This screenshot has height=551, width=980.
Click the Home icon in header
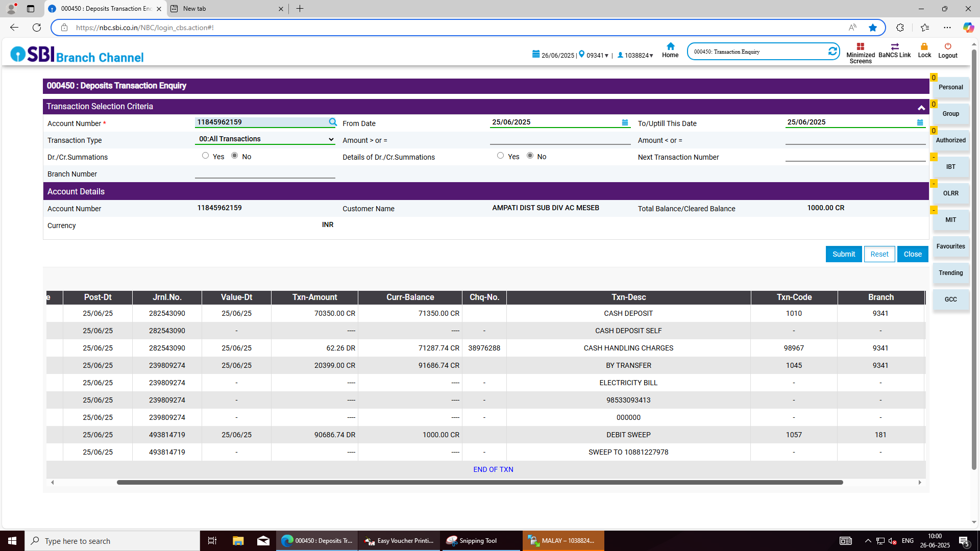(670, 46)
